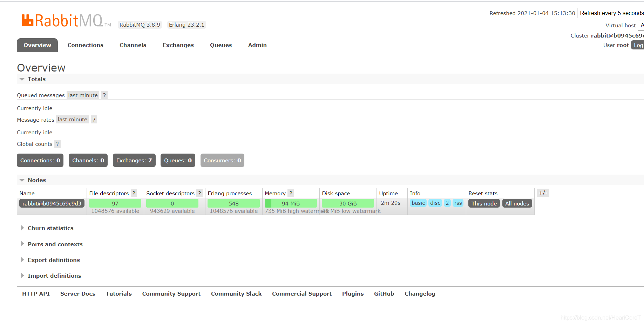Open the Server Docs link
Viewport: 644px width, 324px height.
click(x=78, y=294)
